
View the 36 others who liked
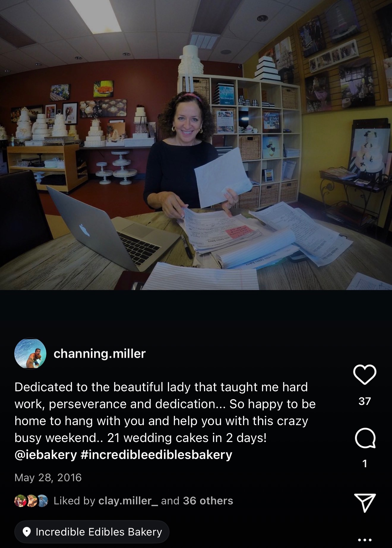[x=208, y=501]
